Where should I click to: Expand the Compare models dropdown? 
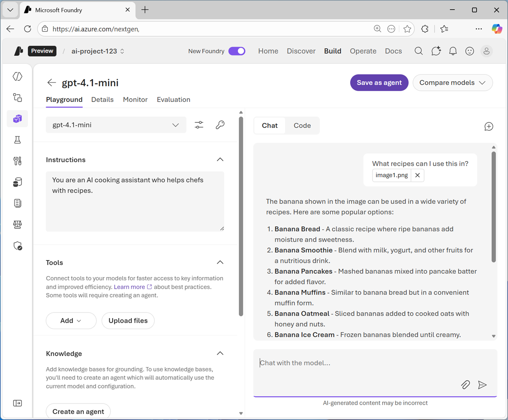pos(453,82)
